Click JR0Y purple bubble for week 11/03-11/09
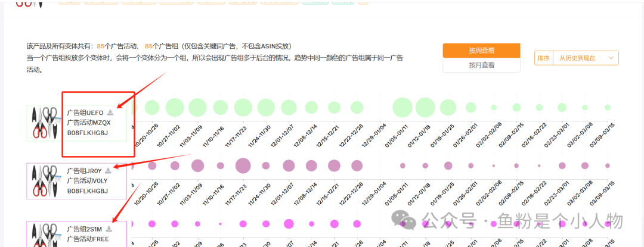The height and width of the screenshot is (247, 644). (x=197, y=165)
